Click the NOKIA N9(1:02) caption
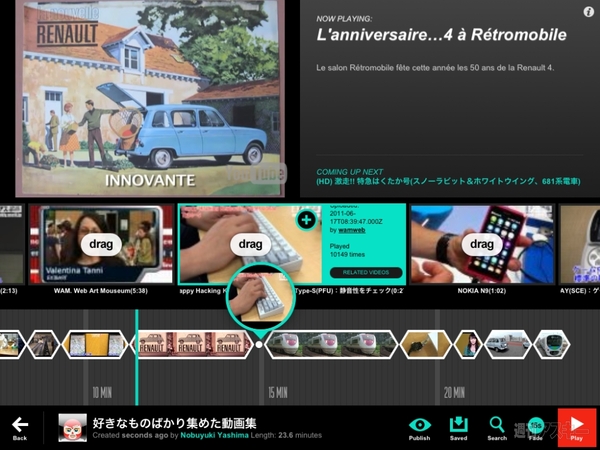The height and width of the screenshot is (450, 600). click(482, 291)
